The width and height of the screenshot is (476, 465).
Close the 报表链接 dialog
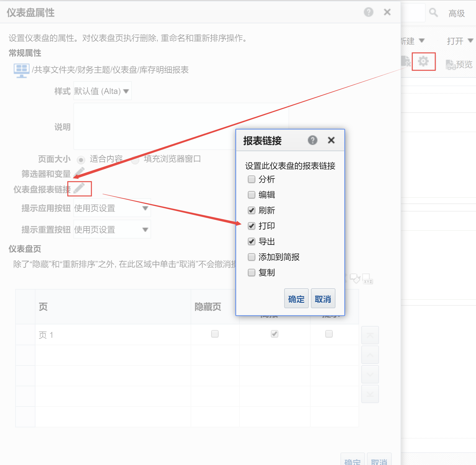click(331, 140)
